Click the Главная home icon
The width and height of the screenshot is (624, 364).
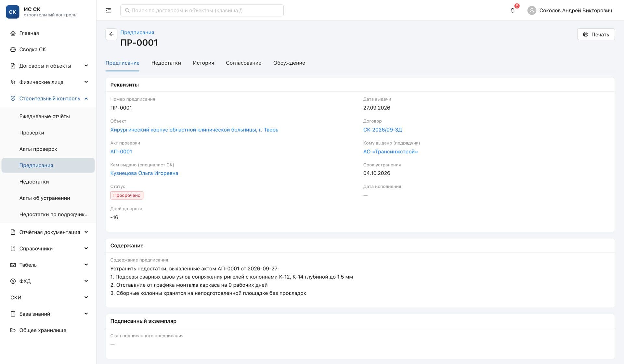(13, 33)
